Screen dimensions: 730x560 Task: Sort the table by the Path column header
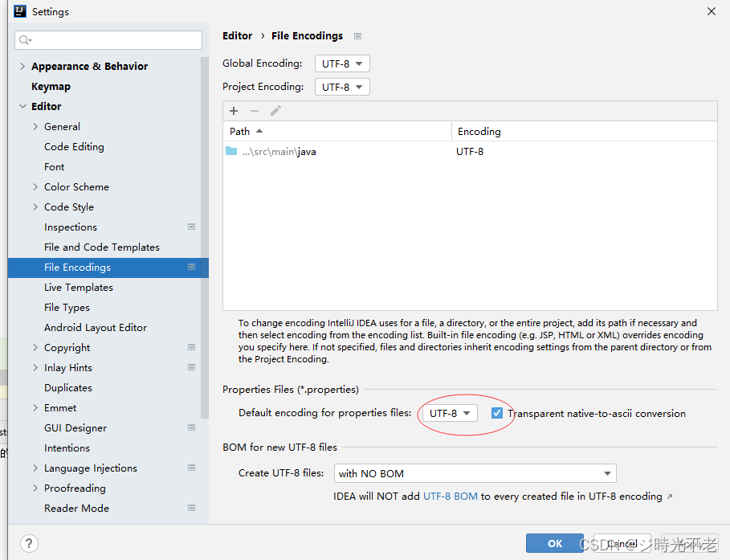[x=337, y=132]
